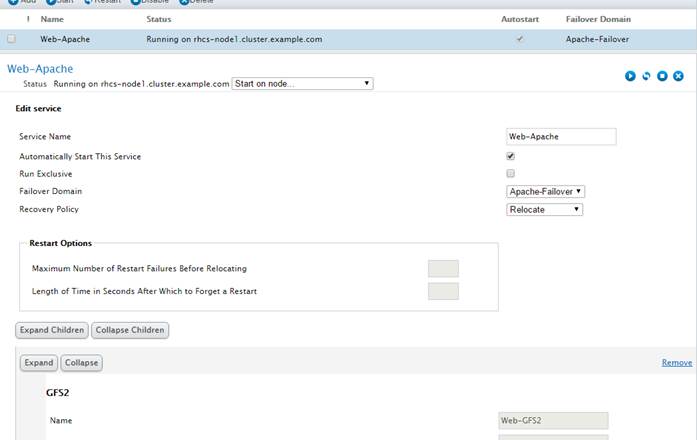Open the Start on node dropdown
697x440 pixels.
click(x=302, y=84)
